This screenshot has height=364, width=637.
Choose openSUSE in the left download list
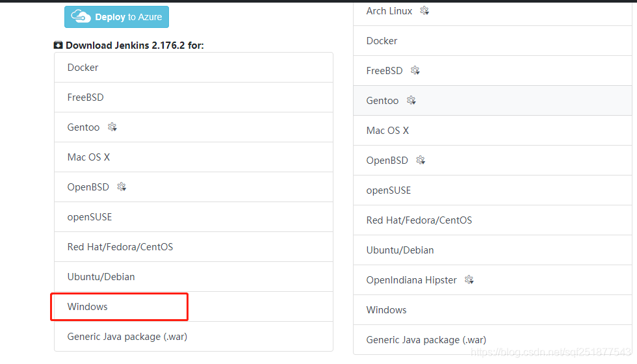(x=194, y=217)
